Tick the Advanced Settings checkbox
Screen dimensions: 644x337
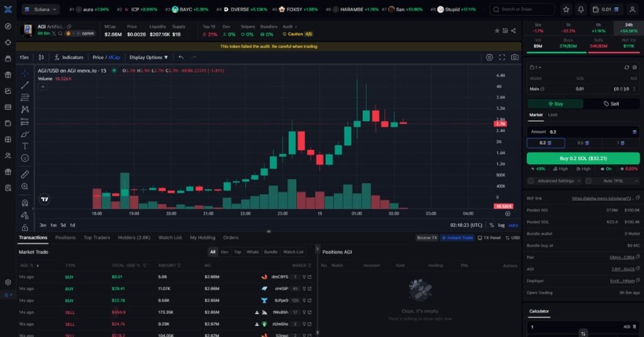531,181
